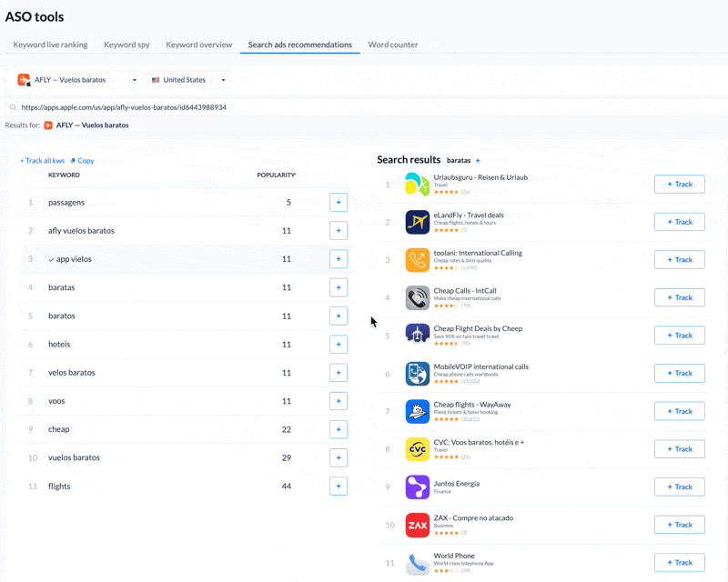This screenshot has width=728, height=582.
Task: Switch to Word counter tab
Action: pos(393,45)
